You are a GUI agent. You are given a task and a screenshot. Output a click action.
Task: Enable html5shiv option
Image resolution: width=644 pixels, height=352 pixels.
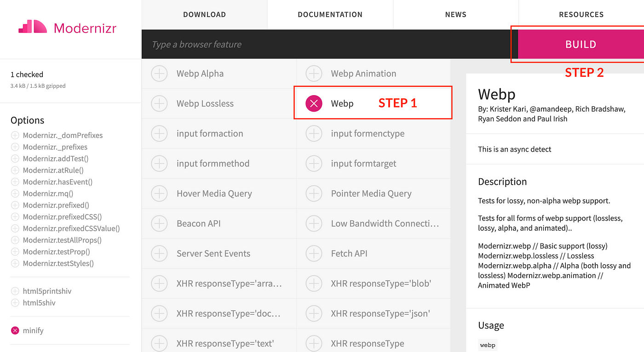coord(15,303)
